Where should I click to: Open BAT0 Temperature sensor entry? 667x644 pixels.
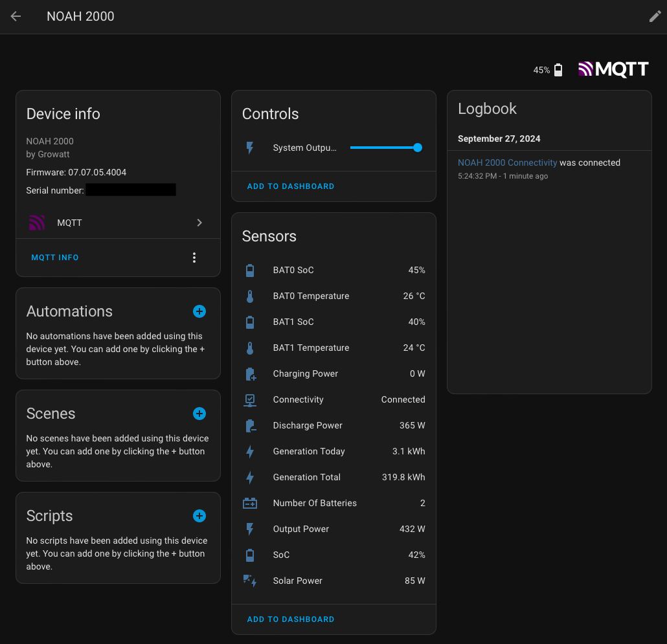[334, 296]
